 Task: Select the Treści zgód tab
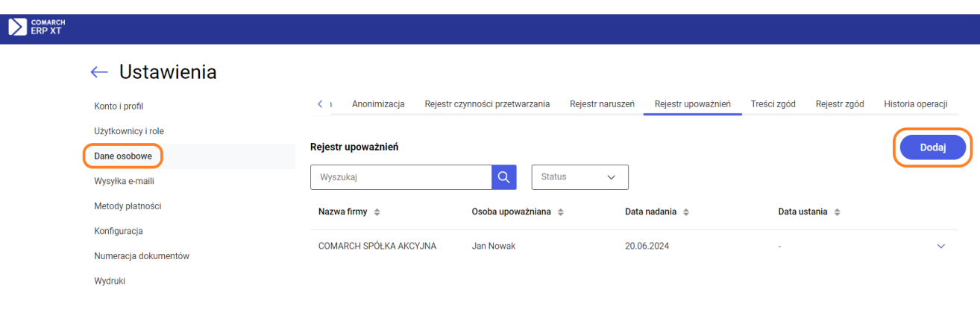[x=773, y=104]
